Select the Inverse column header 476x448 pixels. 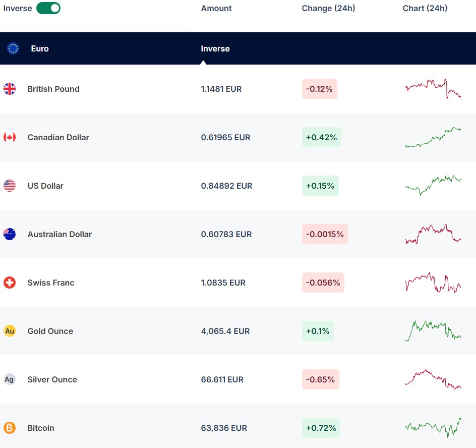(x=215, y=48)
